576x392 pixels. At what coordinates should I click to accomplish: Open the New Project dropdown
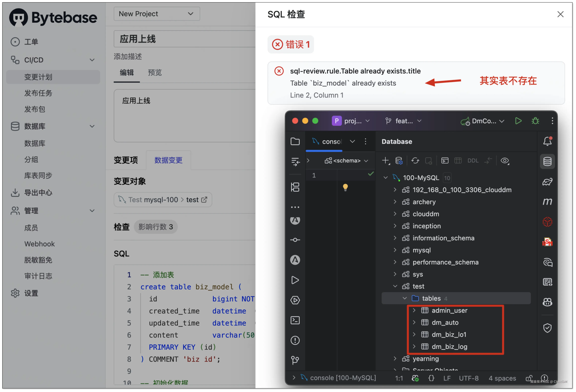[x=157, y=14]
